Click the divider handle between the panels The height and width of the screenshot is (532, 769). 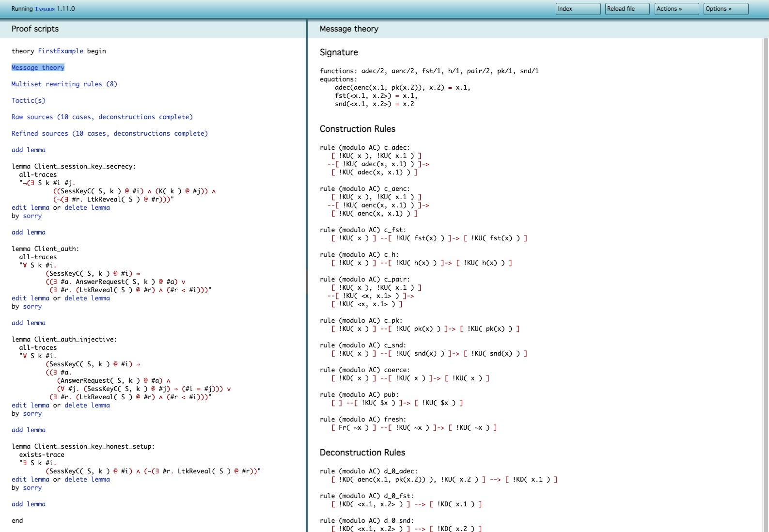pos(307,281)
